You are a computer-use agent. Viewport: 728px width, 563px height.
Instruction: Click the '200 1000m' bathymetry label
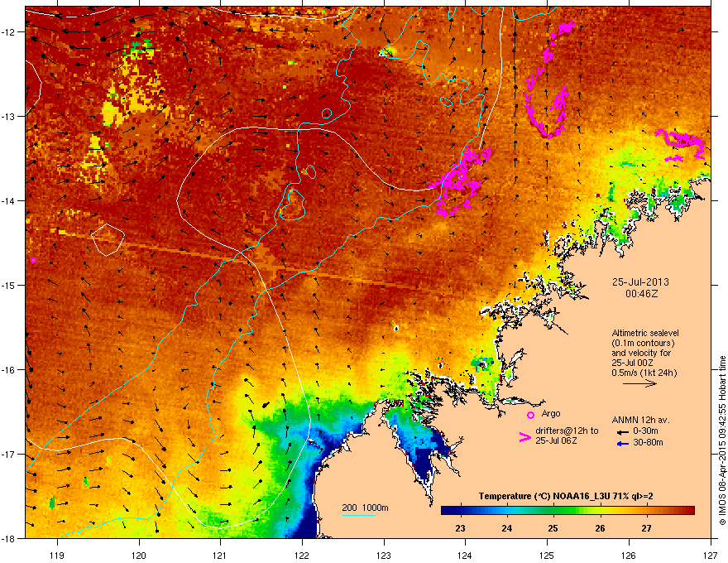pyautogui.click(x=365, y=508)
